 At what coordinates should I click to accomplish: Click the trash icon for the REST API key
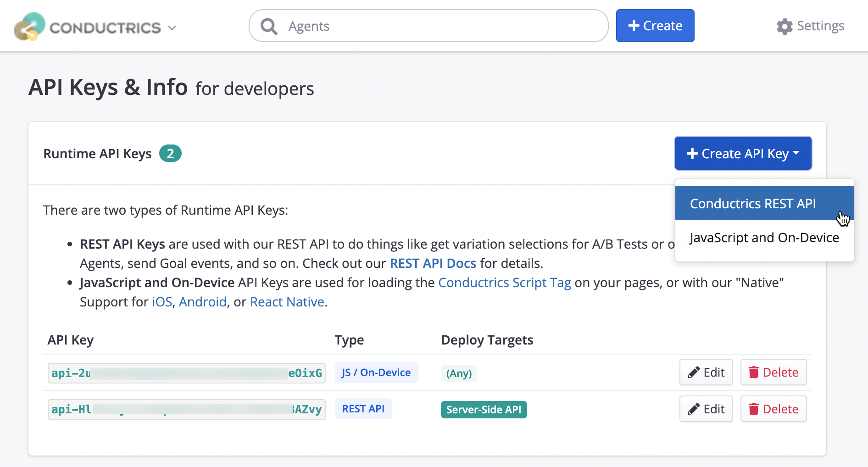(x=753, y=409)
